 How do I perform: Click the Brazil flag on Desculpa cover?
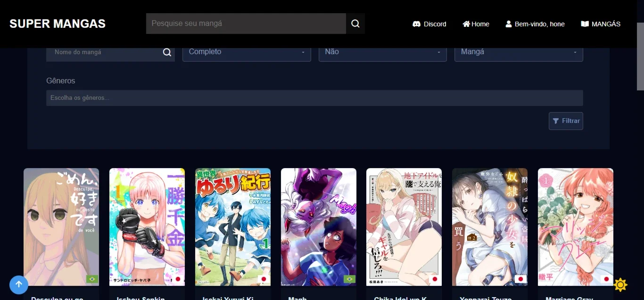click(x=92, y=279)
